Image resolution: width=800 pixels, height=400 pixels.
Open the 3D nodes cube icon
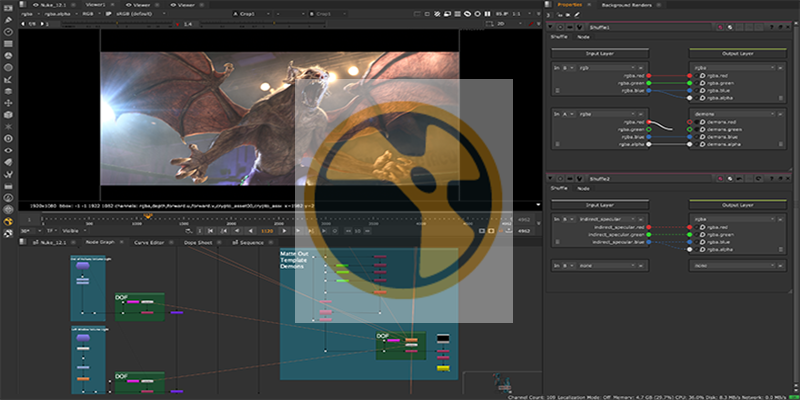pyautogui.click(x=8, y=115)
